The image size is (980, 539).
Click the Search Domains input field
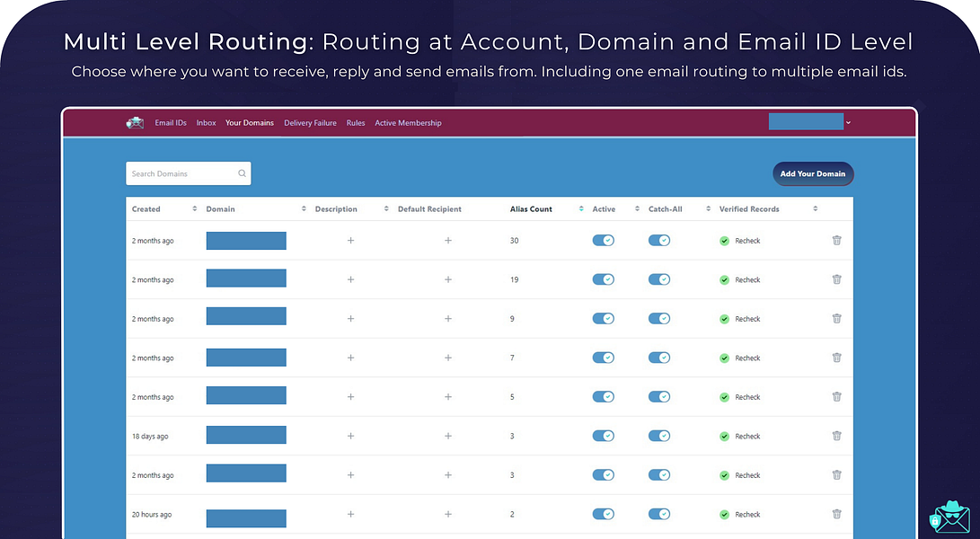(188, 174)
